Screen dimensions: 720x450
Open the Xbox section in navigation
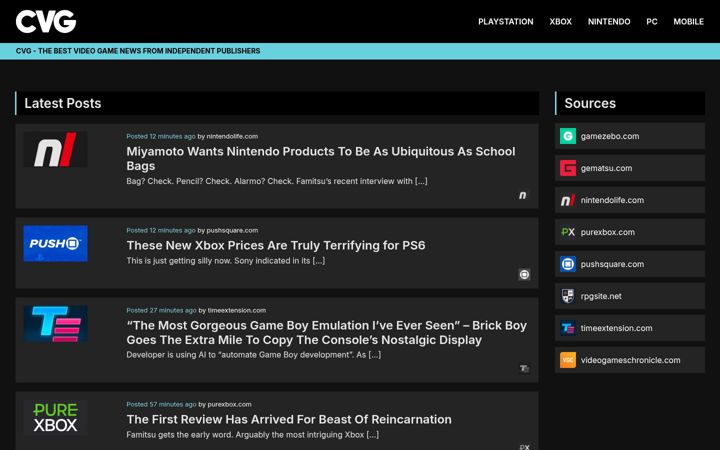tap(561, 22)
